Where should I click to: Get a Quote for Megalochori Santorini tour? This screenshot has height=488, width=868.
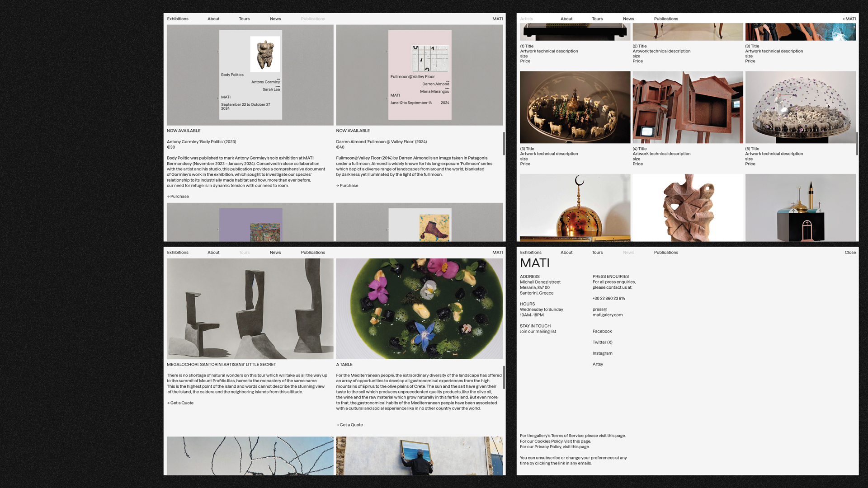pos(180,403)
